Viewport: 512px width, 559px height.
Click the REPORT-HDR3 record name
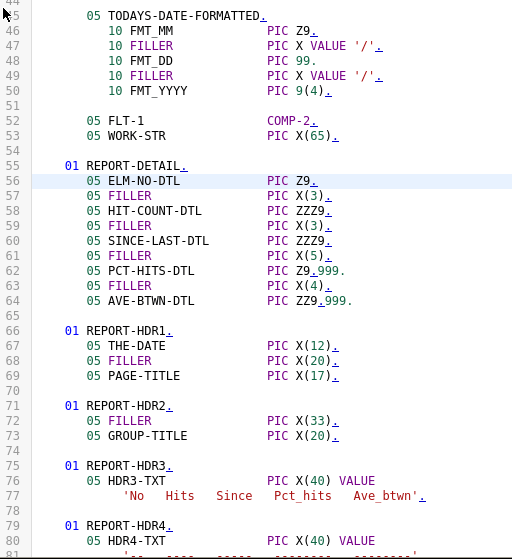[x=126, y=466]
